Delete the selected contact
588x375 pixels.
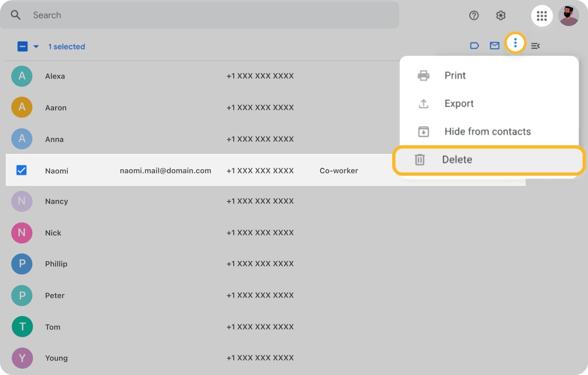click(457, 160)
